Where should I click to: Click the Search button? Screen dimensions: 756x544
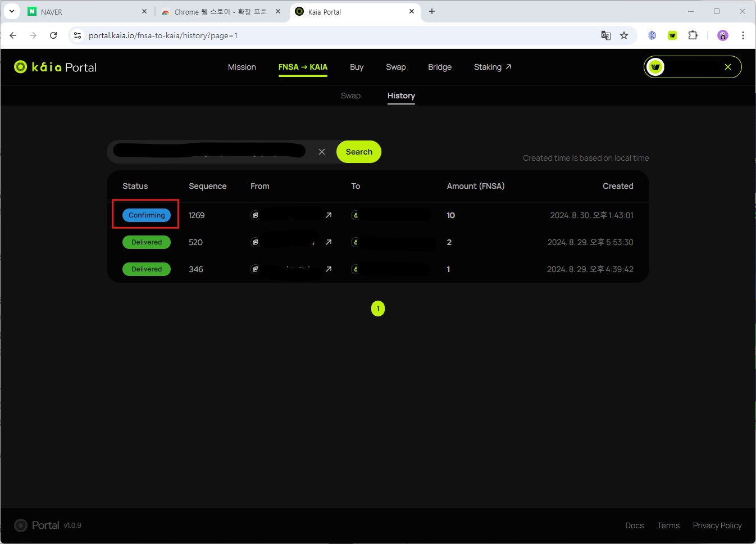pyautogui.click(x=359, y=152)
